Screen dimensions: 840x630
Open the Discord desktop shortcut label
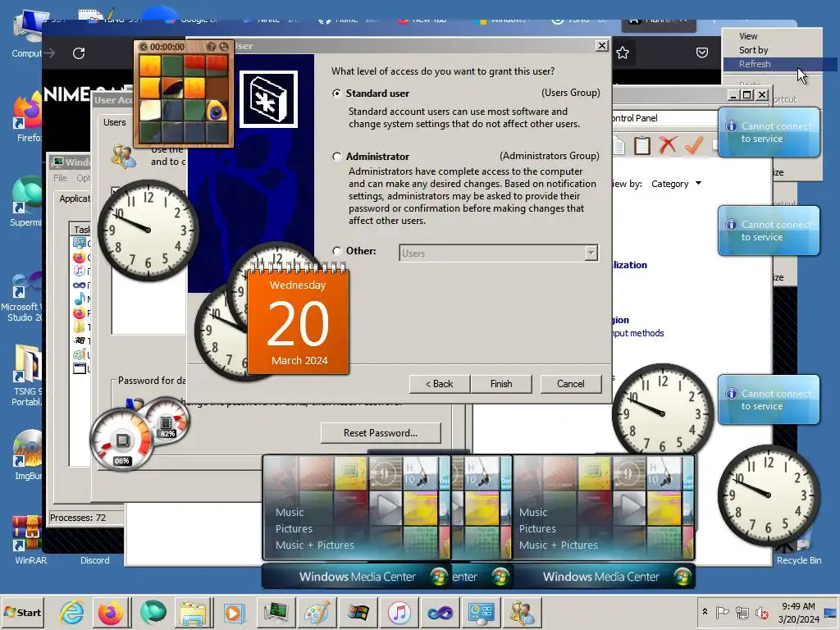click(x=95, y=559)
